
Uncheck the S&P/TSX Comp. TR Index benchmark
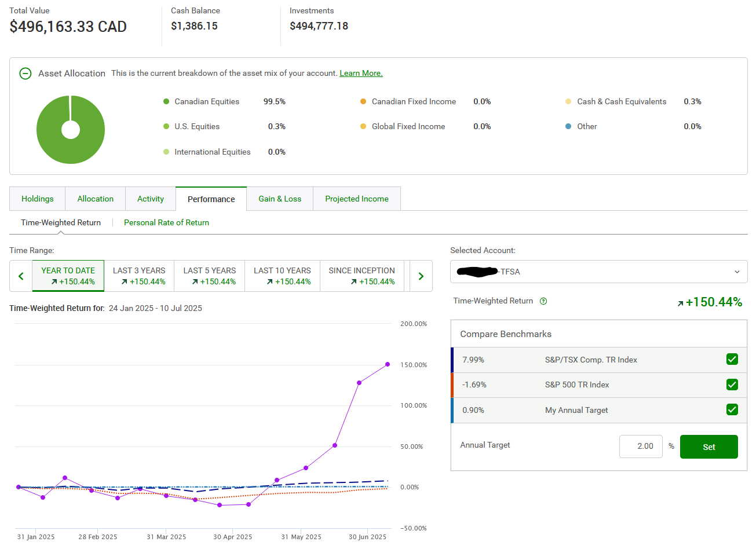[732, 360]
